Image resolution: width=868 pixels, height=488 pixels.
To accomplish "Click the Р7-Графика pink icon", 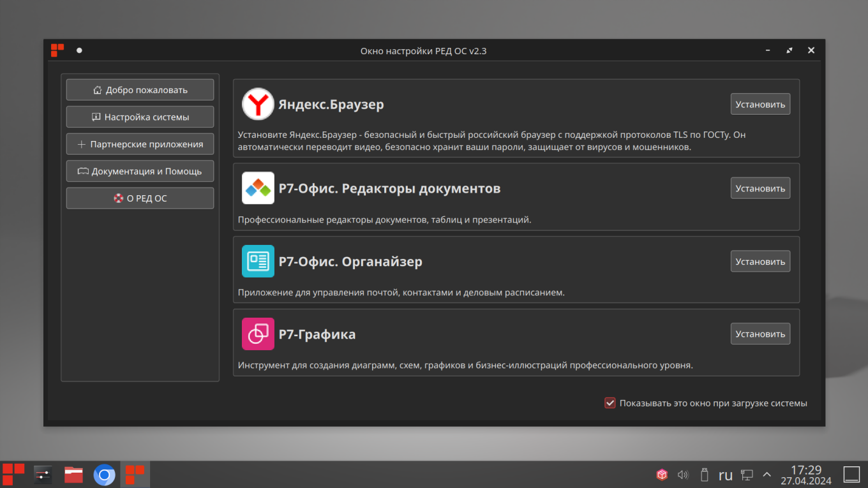I will [258, 334].
